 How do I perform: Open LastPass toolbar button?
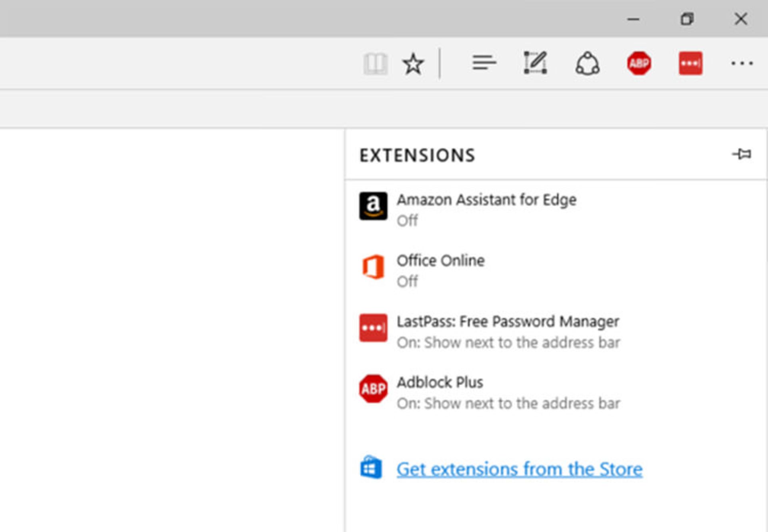click(690, 63)
